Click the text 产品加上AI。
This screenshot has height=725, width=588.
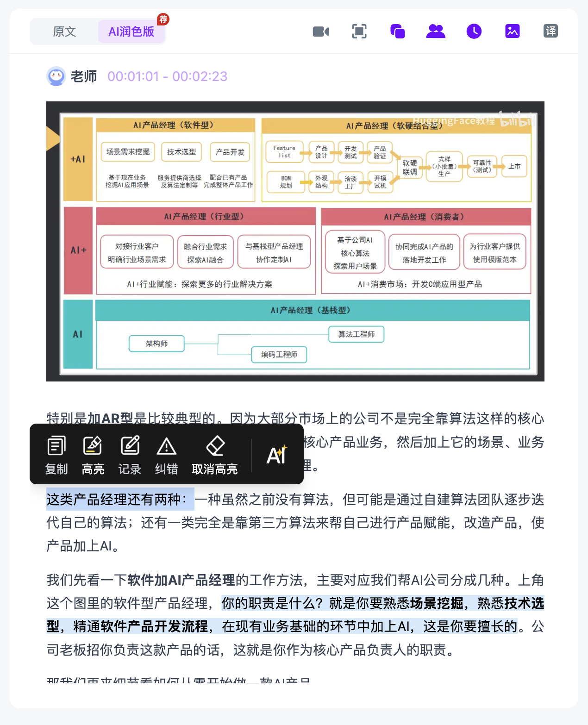[83, 546]
